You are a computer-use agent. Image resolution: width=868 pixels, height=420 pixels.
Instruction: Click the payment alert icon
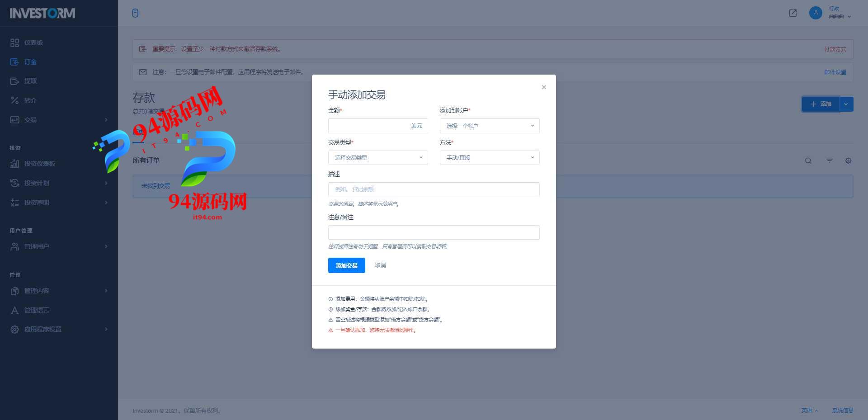143,49
